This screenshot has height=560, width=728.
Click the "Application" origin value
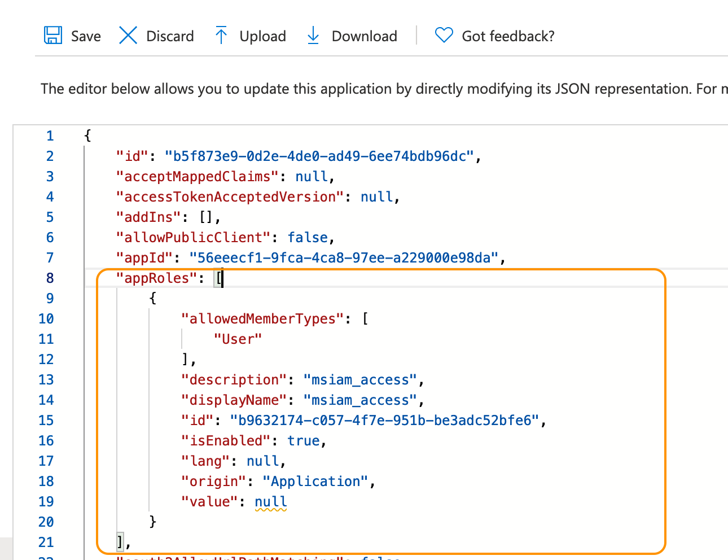315,482
